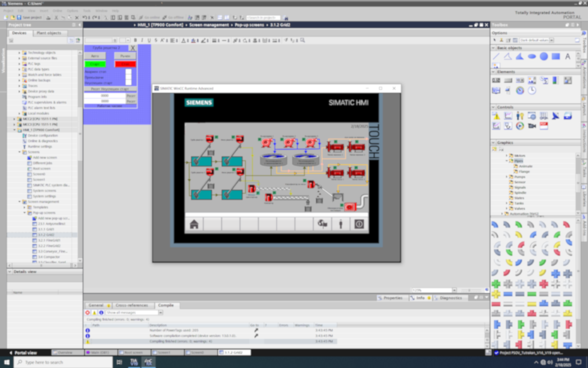Image resolution: width=588 pixels, height=368 pixels.
Task: Open 3.1.1 Grid1 in project tree
Action: coord(46,229)
